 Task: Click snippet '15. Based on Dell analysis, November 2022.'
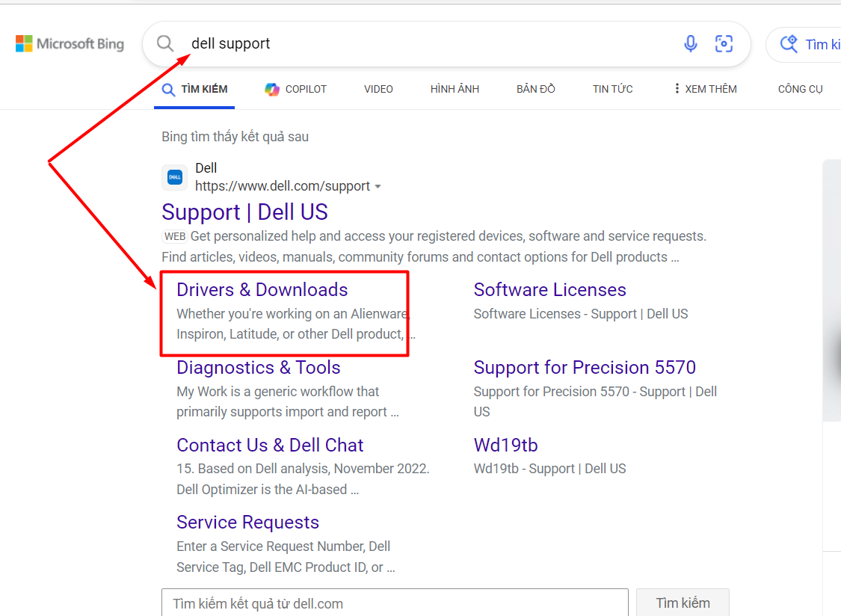[x=303, y=469]
